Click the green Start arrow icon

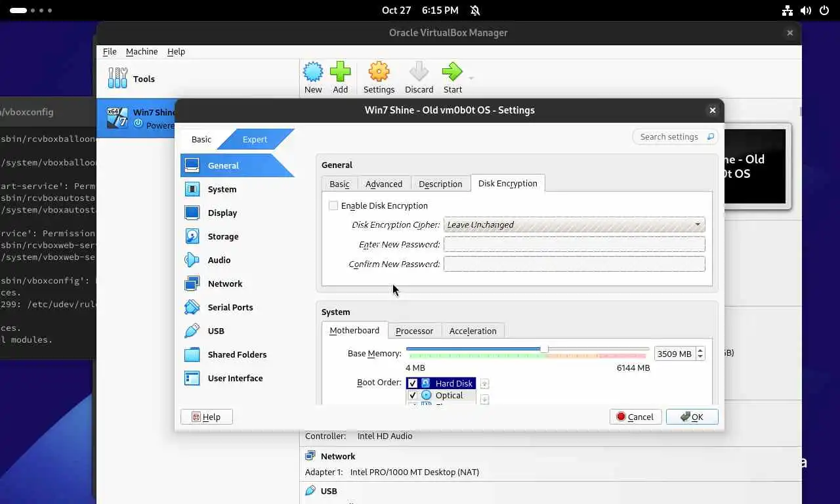[x=452, y=72]
